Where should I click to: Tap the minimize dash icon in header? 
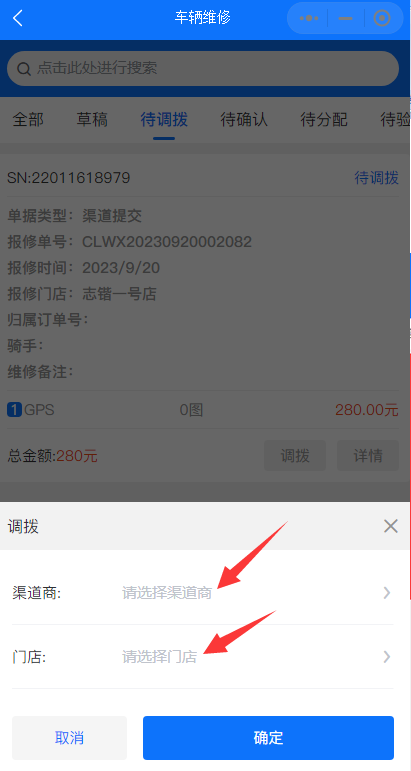tap(346, 19)
